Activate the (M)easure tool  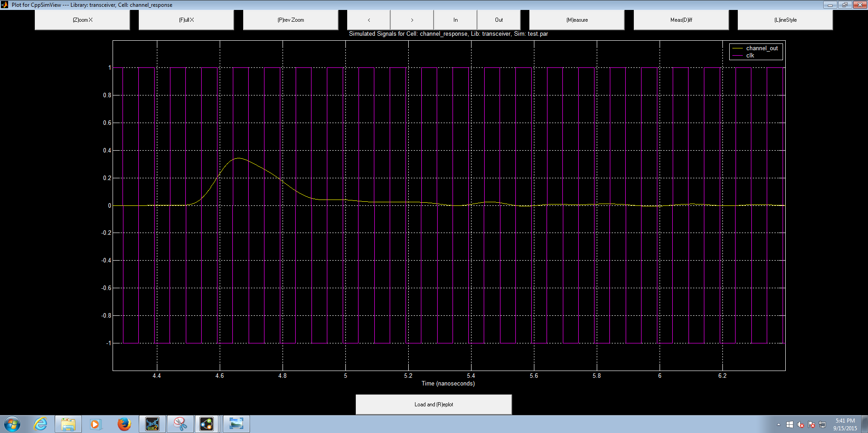coord(576,19)
